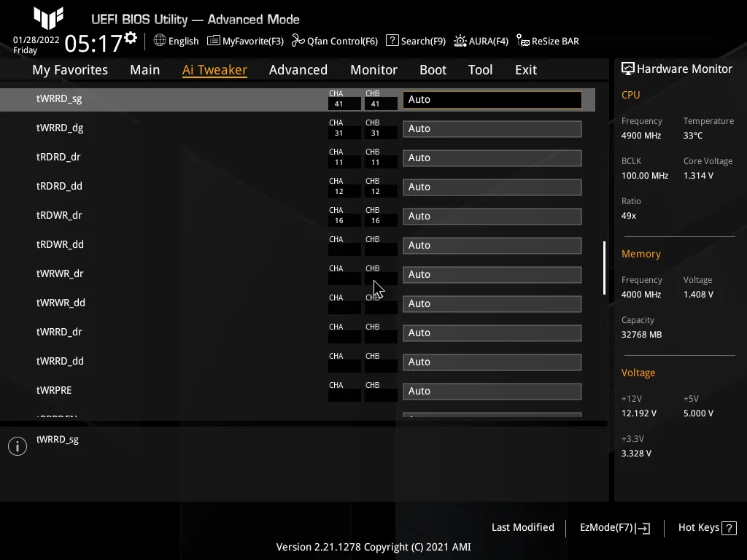The image size is (747, 560).
Task: Edit the tRDWR_dd Auto value field
Action: [x=492, y=245]
